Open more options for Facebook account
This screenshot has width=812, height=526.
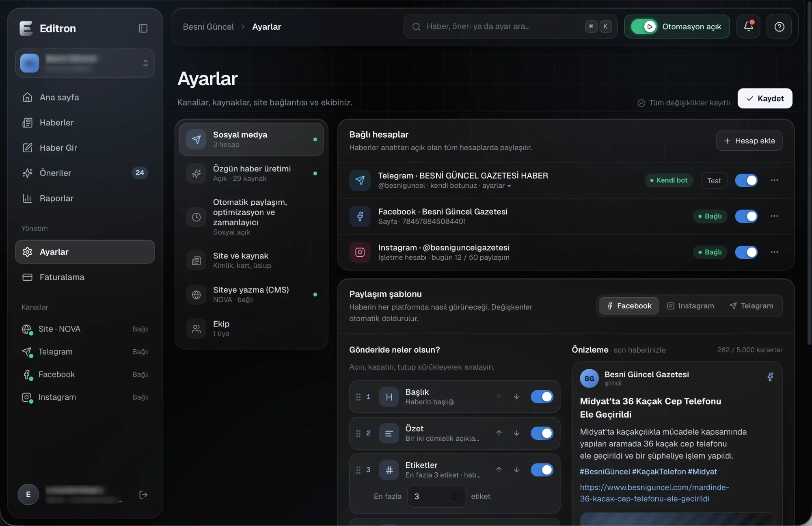(774, 216)
